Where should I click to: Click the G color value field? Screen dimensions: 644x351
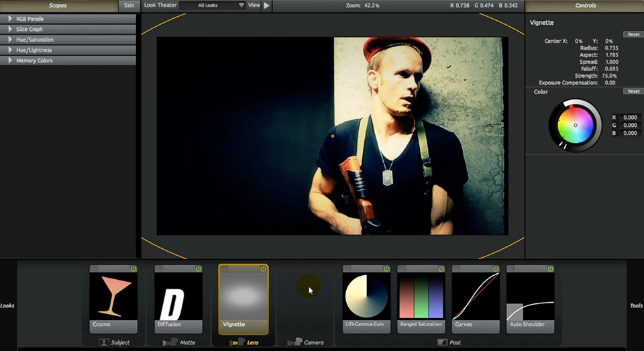click(630, 126)
